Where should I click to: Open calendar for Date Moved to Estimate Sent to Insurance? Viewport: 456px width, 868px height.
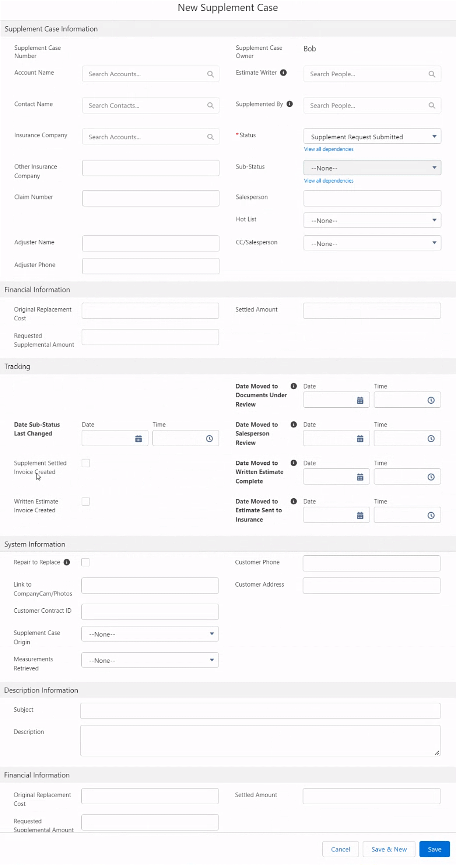pyautogui.click(x=360, y=516)
